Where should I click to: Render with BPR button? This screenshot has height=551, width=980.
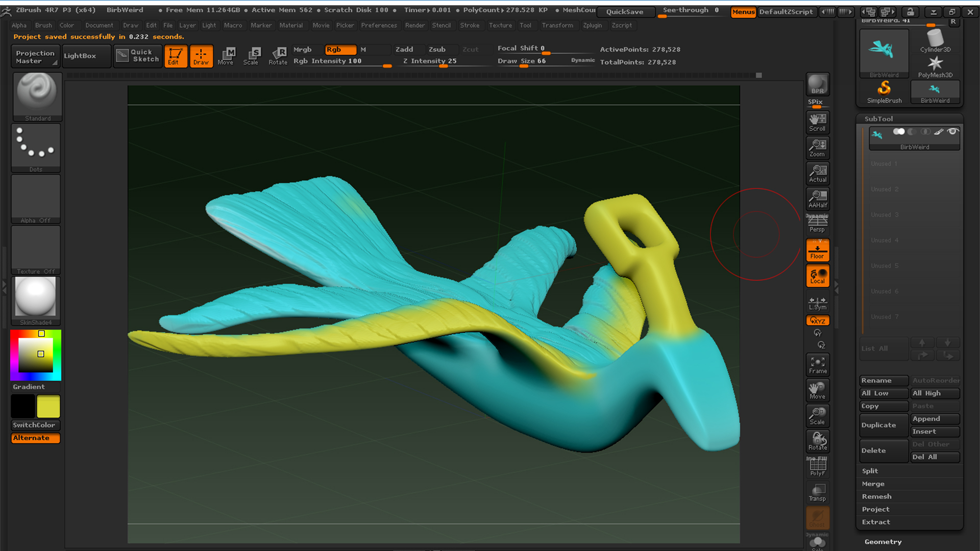point(818,85)
